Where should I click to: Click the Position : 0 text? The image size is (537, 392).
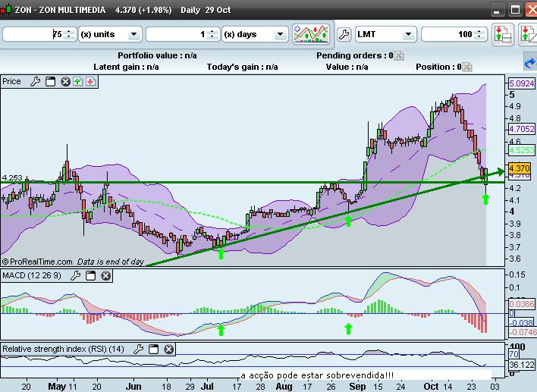tap(438, 67)
